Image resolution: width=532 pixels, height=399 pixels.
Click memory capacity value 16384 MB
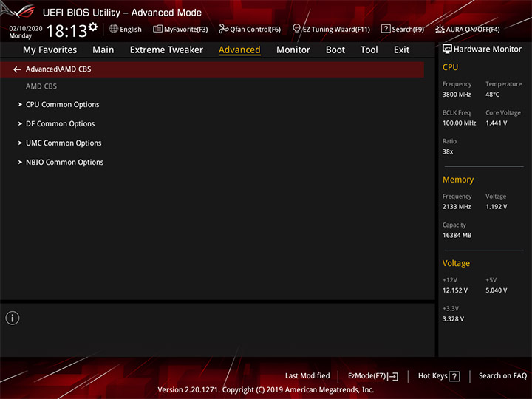coord(457,235)
